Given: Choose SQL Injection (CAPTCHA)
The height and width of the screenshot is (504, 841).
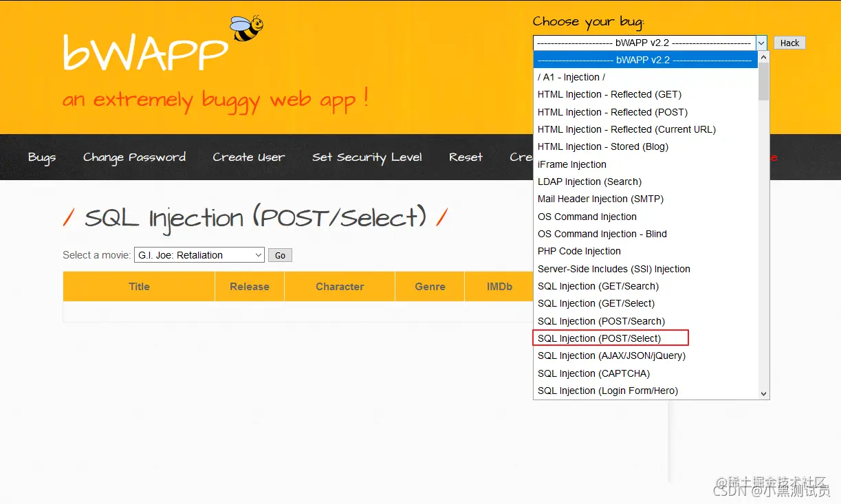Looking at the screenshot, I should [x=646, y=373].
